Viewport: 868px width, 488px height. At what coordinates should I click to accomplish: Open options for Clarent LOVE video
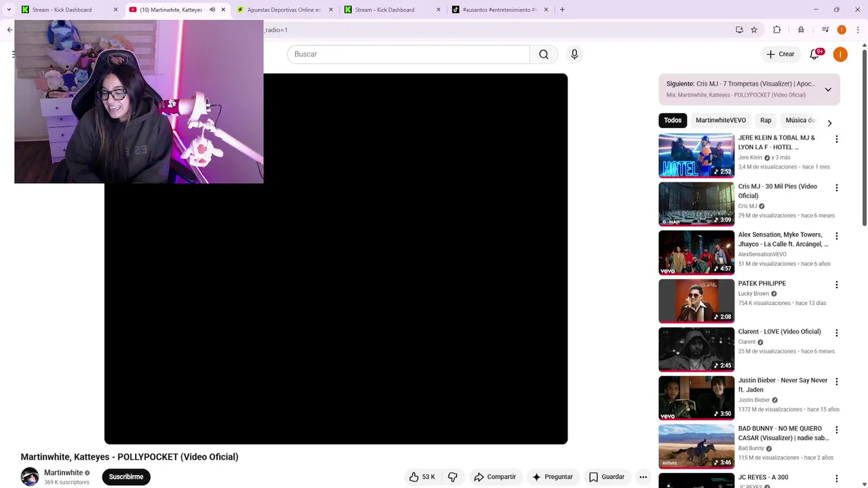836,333
